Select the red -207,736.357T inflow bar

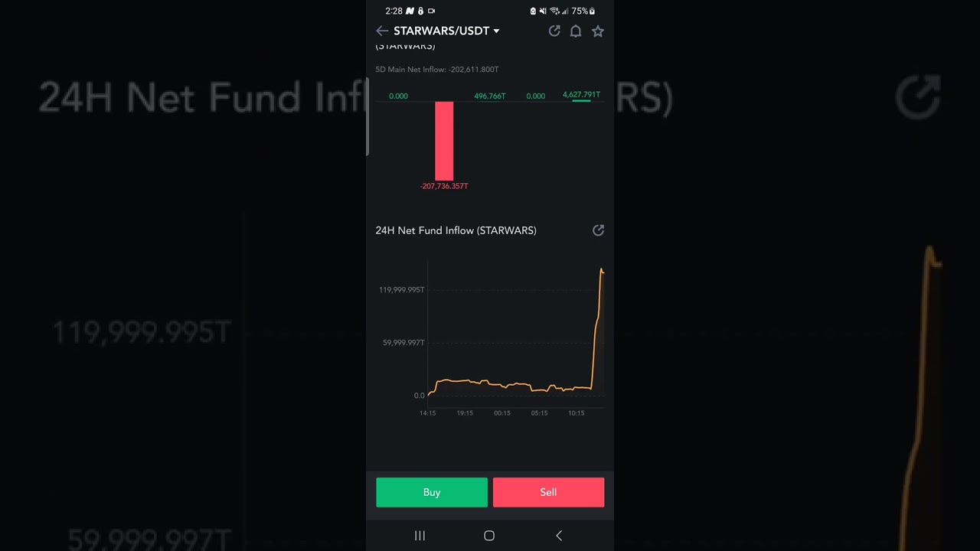(444, 141)
